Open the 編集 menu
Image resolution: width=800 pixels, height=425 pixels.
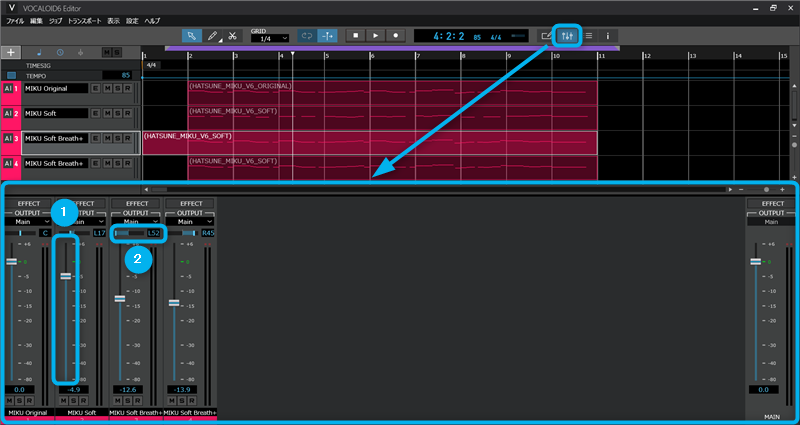[x=36, y=21]
